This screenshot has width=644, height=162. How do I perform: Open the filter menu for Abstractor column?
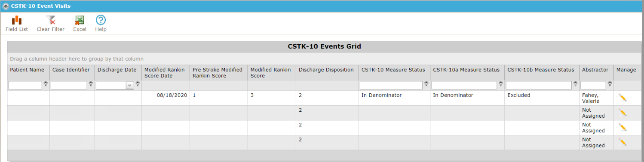[x=610, y=84]
